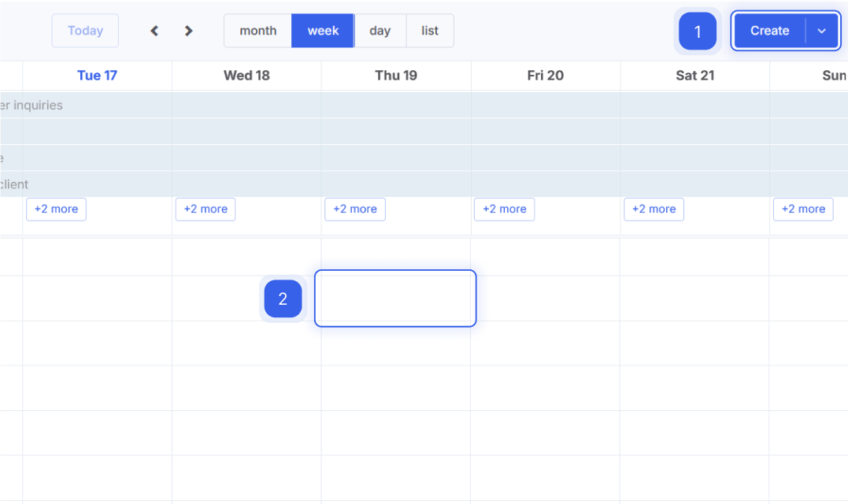This screenshot has height=504, width=848.
Task: Expand +2 more events on Sunday
Action: tap(803, 209)
